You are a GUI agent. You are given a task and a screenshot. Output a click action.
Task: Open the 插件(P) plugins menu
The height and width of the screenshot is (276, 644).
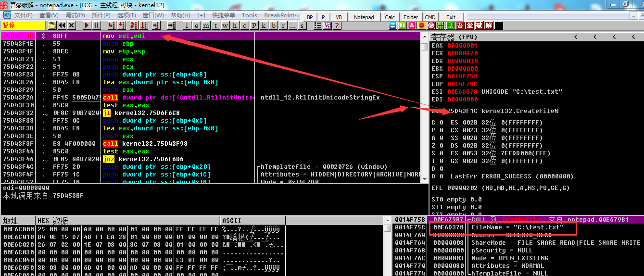pyautogui.click(x=101, y=15)
